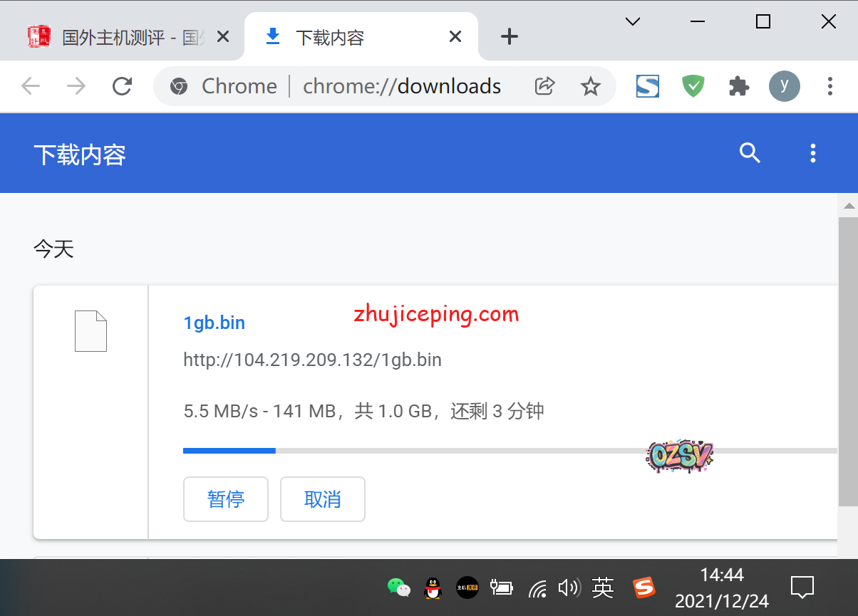
Task: Toggle the 英 input language indicator in taskbar
Action: coord(602,588)
